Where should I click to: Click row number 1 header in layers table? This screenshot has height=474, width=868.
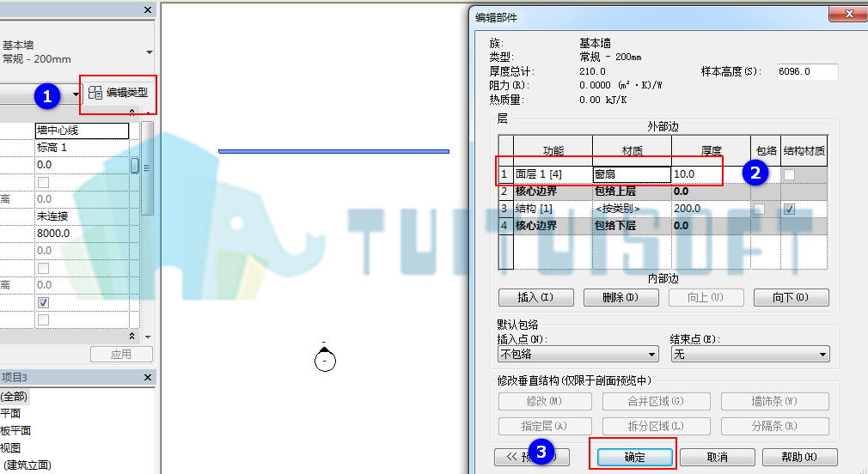pos(505,174)
